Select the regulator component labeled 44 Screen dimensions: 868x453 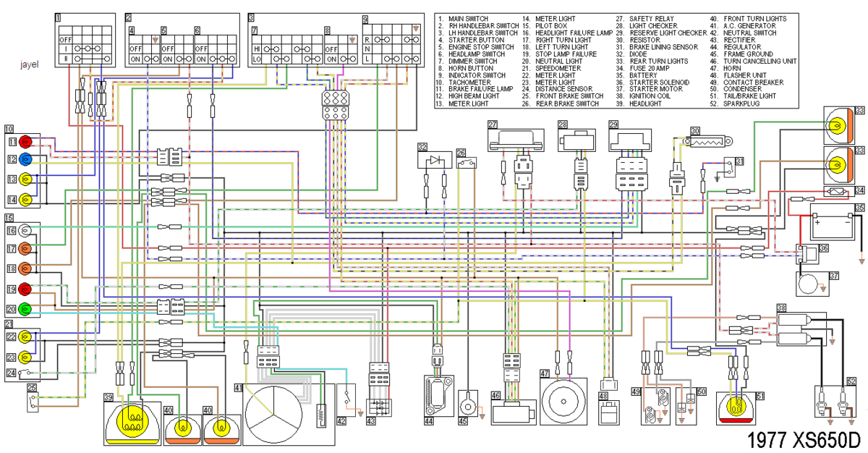tap(438, 396)
